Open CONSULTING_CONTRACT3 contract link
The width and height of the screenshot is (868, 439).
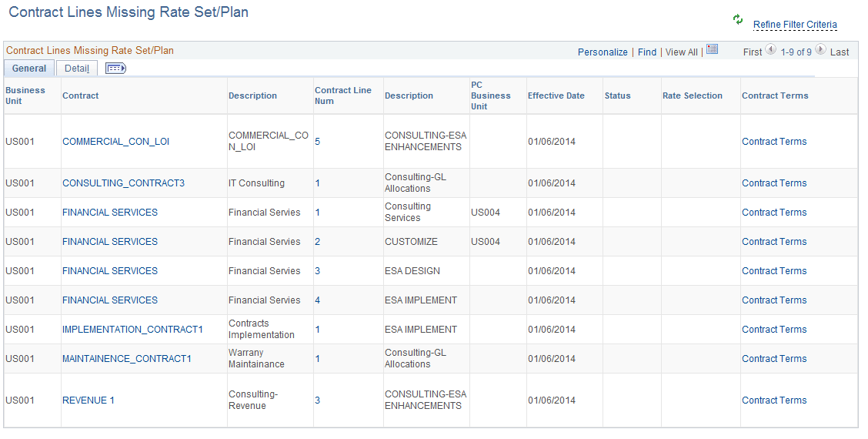(x=123, y=183)
